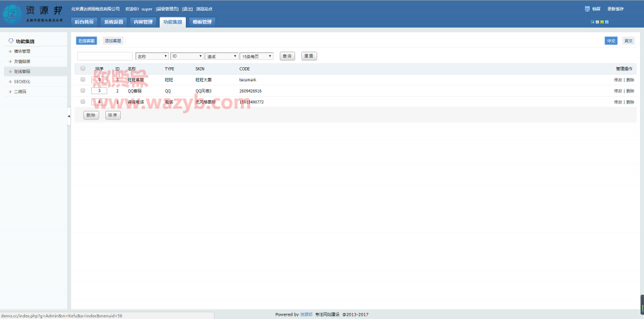Image resolution: width=644 pixels, height=319 pixels.
Task: Open the 系统设置 tab
Action: (x=114, y=22)
